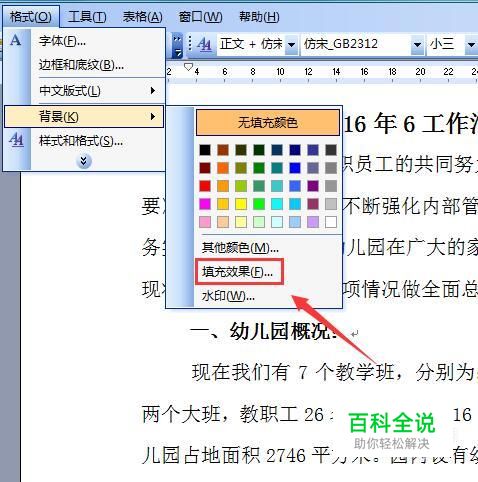Pick the brown background swatch
The image size is (478, 482).
(223, 150)
